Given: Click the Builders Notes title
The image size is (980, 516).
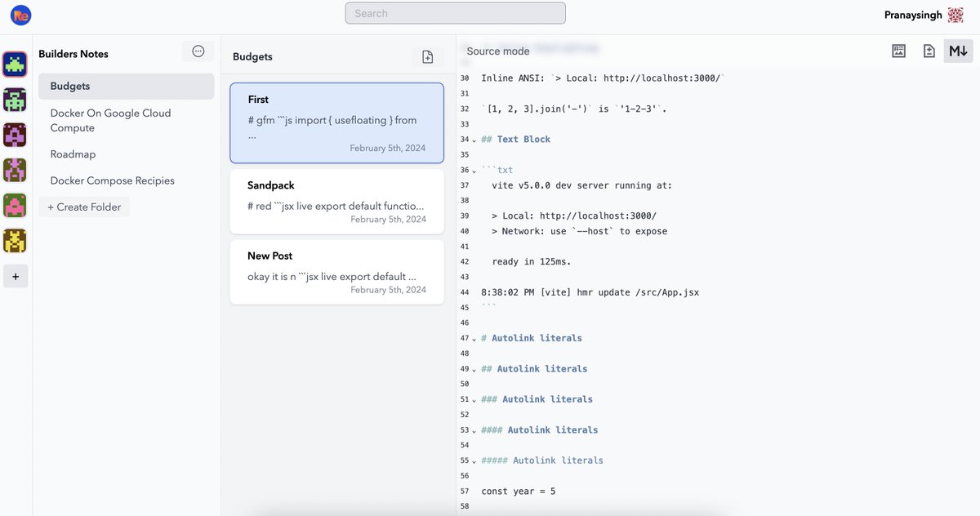Looking at the screenshot, I should click(x=73, y=54).
